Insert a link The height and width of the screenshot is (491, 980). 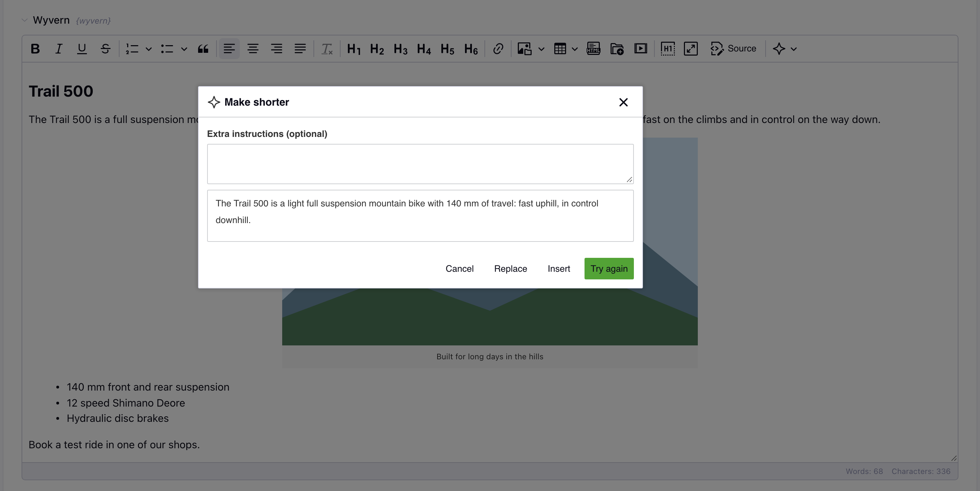pyautogui.click(x=498, y=49)
